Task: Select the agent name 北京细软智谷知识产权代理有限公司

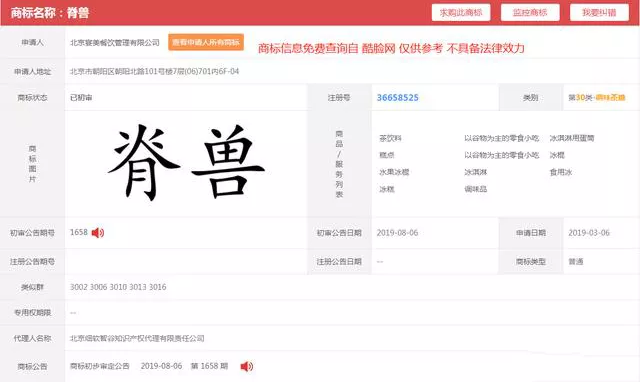Action: pos(137,339)
